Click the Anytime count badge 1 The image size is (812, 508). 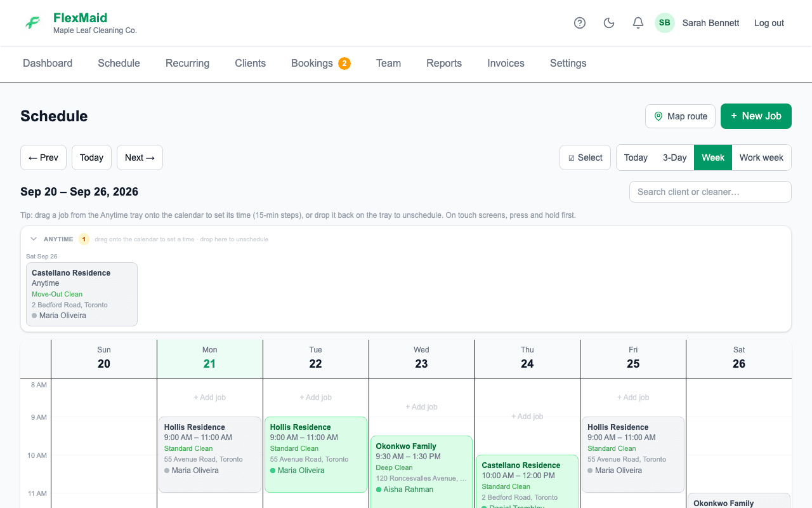pos(84,239)
